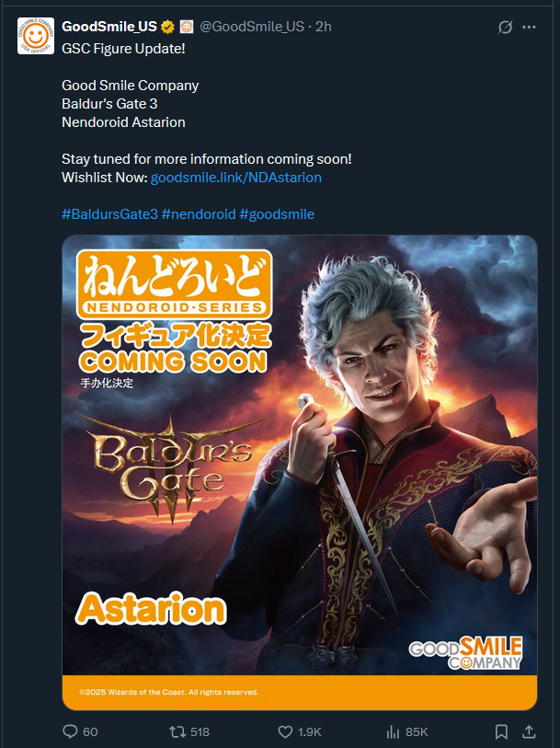Click the GoodSmile_US profile avatar
This screenshot has width=560, height=748.
coord(36,36)
